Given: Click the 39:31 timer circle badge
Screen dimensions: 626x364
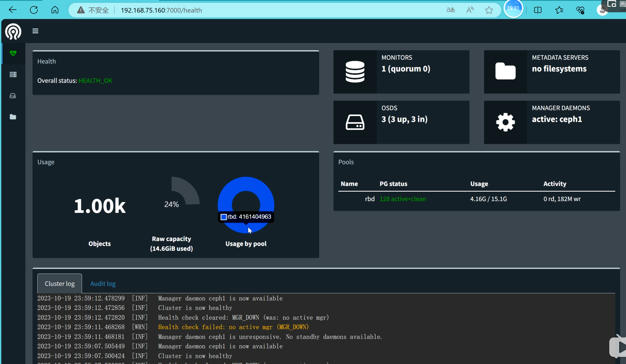Looking at the screenshot, I should [x=513, y=8].
